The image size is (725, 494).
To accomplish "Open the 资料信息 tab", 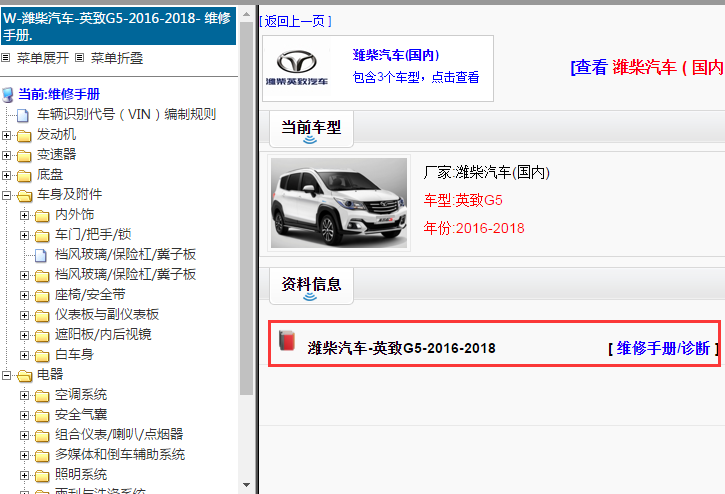I will [x=311, y=285].
